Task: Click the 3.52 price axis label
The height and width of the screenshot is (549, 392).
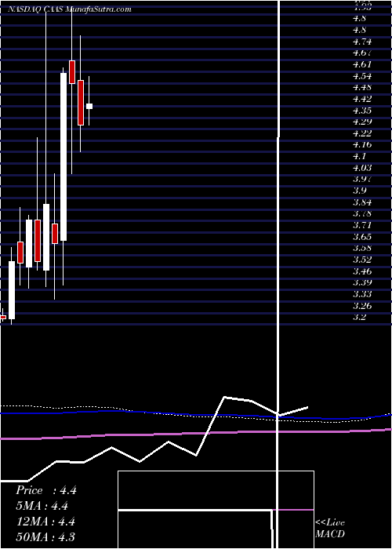Action: point(362,260)
